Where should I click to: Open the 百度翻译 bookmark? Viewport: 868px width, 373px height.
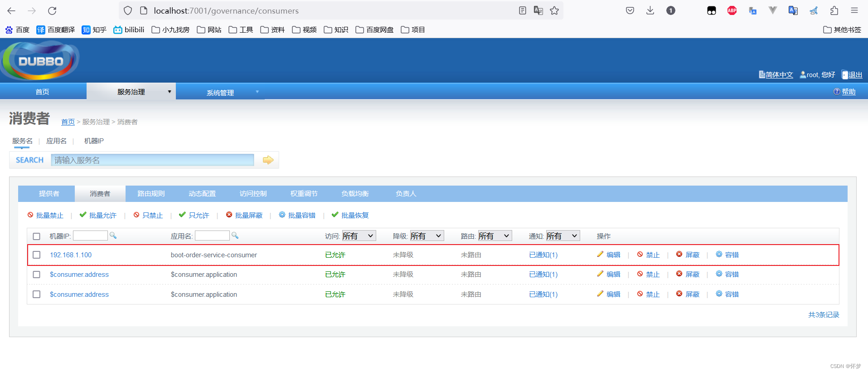(x=55, y=29)
